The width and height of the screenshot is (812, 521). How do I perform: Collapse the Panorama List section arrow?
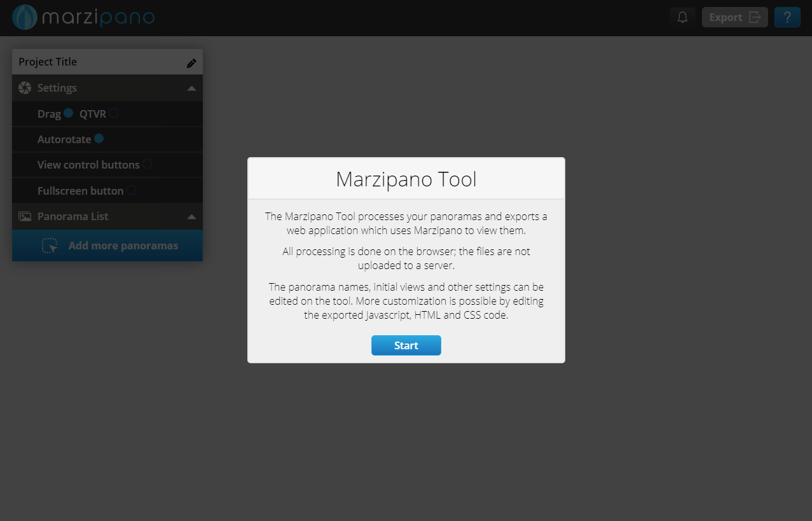coord(191,217)
